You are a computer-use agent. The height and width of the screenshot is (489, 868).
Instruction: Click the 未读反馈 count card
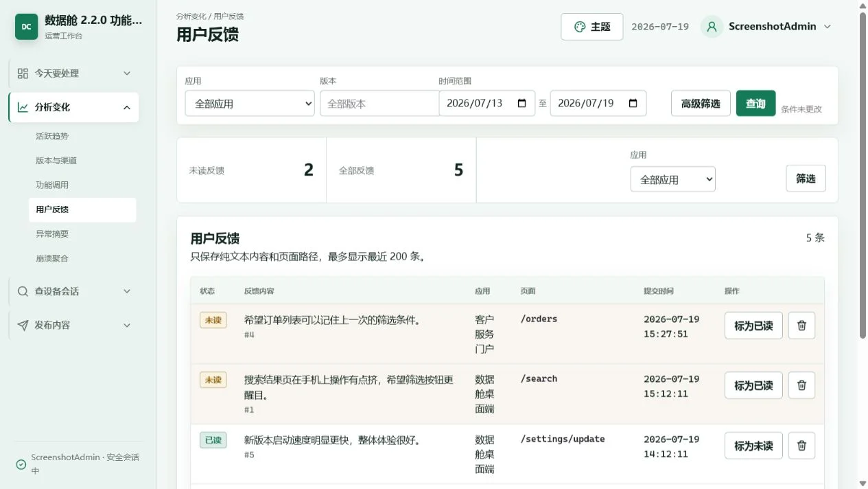pyautogui.click(x=251, y=170)
